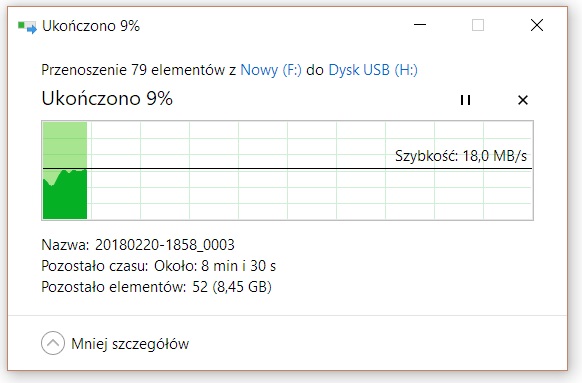
Task: Click the window title Ukończono 9%
Action: click(x=91, y=26)
